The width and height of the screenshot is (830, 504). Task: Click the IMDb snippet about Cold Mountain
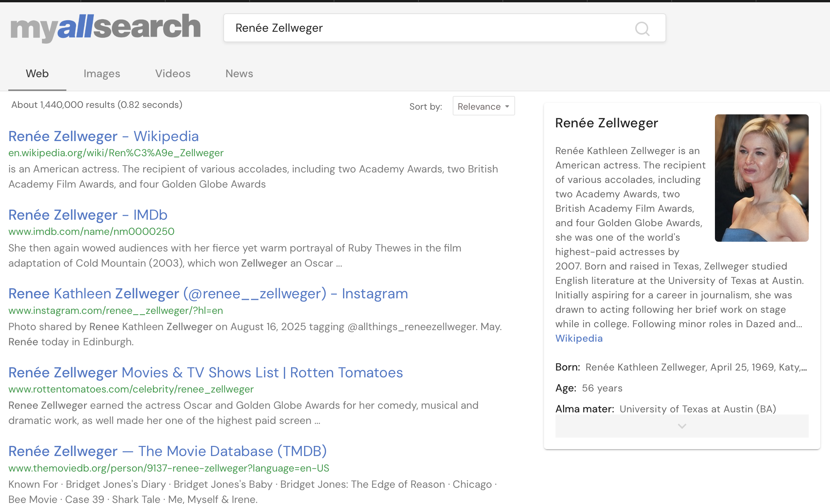pos(235,256)
